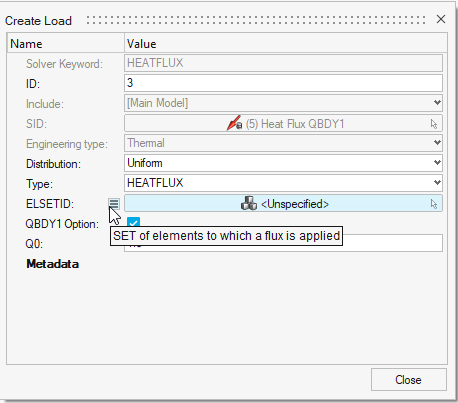Select the Unspecified ELSETID entity field
The height and width of the screenshot is (403, 458).
click(283, 203)
